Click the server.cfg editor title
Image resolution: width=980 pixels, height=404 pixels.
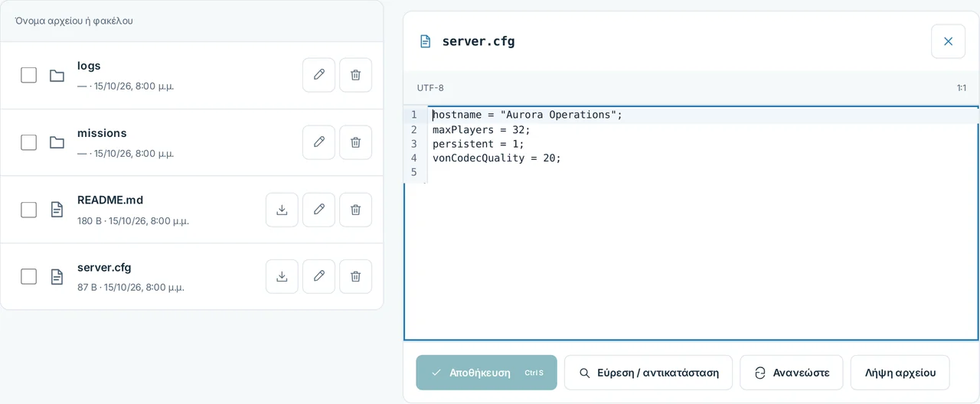[x=479, y=41]
